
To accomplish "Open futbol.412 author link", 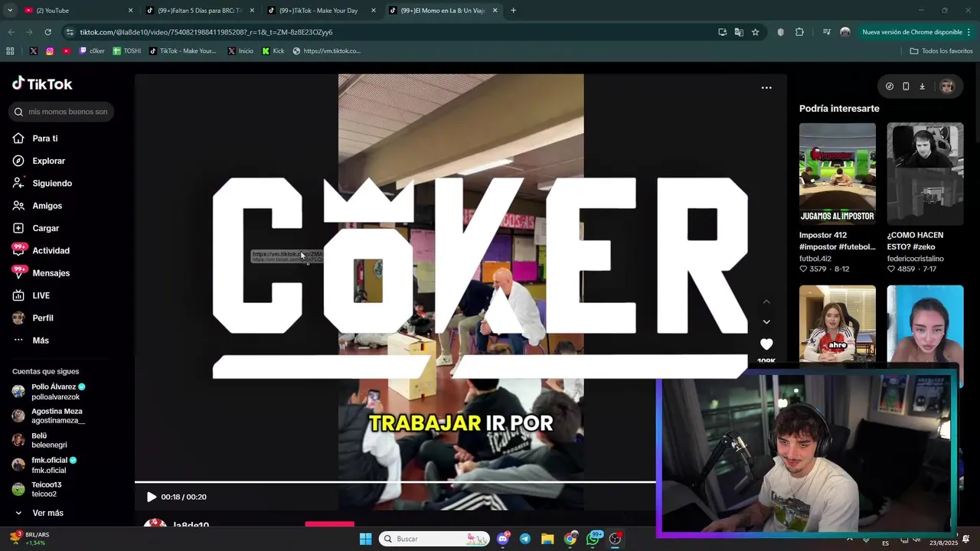I will pyautogui.click(x=815, y=259).
